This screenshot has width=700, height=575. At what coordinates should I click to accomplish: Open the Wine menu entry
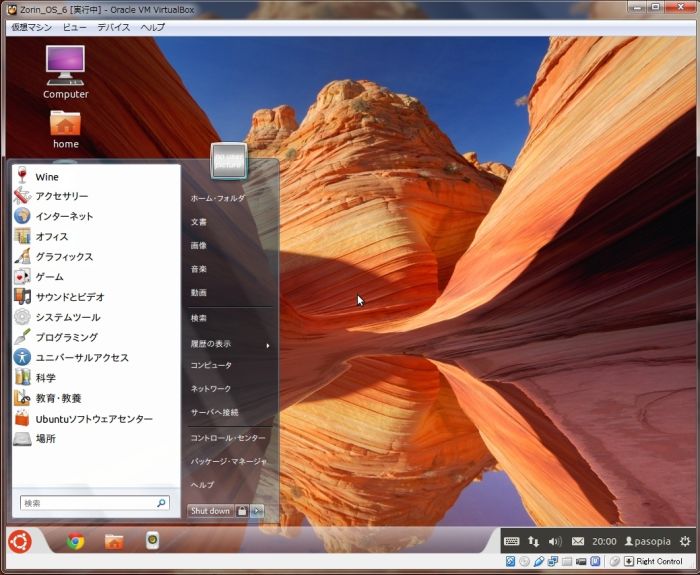point(47,177)
